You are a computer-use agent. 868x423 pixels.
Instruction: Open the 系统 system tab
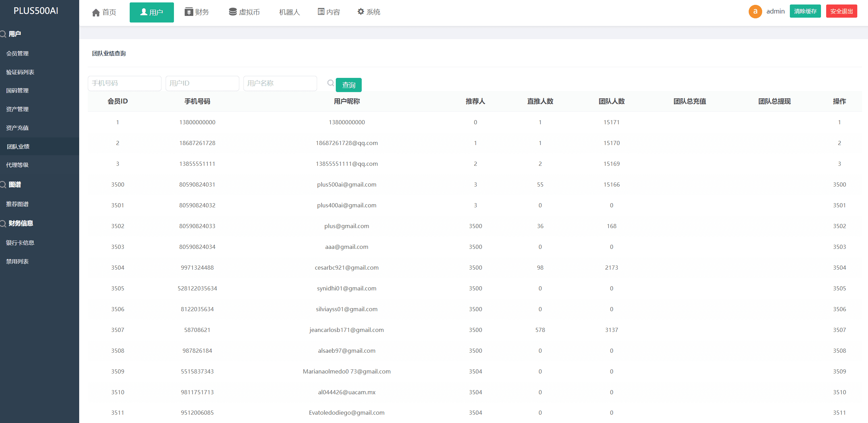(369, 12)
